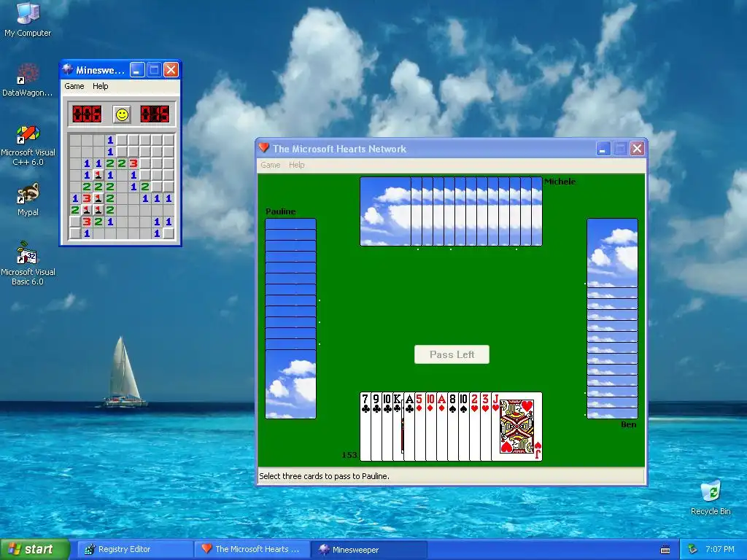
Task: Click Ben's face-down card stack
Action: pyautogui.click(x=612, y=319)
